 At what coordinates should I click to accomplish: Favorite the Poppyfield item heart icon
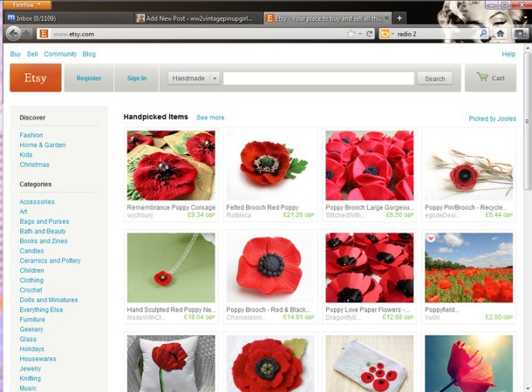[x=431, y=239]
